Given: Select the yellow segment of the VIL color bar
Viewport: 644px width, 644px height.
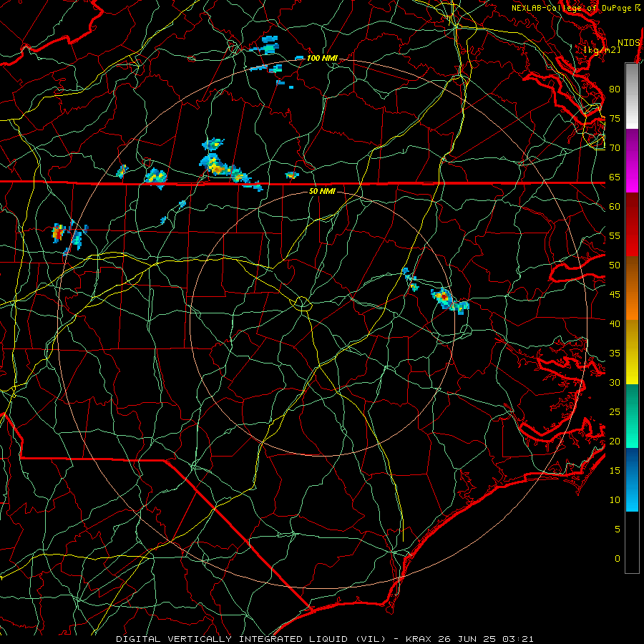Looking at the screenshot, I should coord(632,352).
